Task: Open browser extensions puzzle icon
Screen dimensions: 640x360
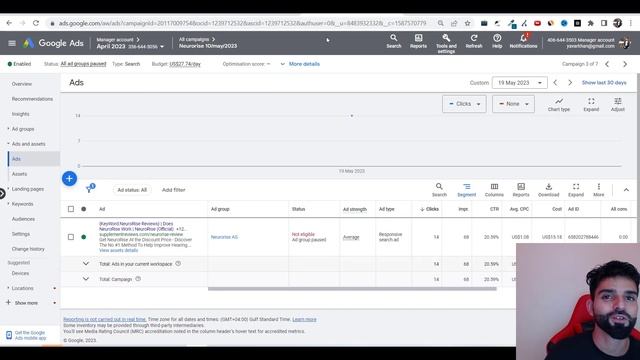Action: coord(591,23)
